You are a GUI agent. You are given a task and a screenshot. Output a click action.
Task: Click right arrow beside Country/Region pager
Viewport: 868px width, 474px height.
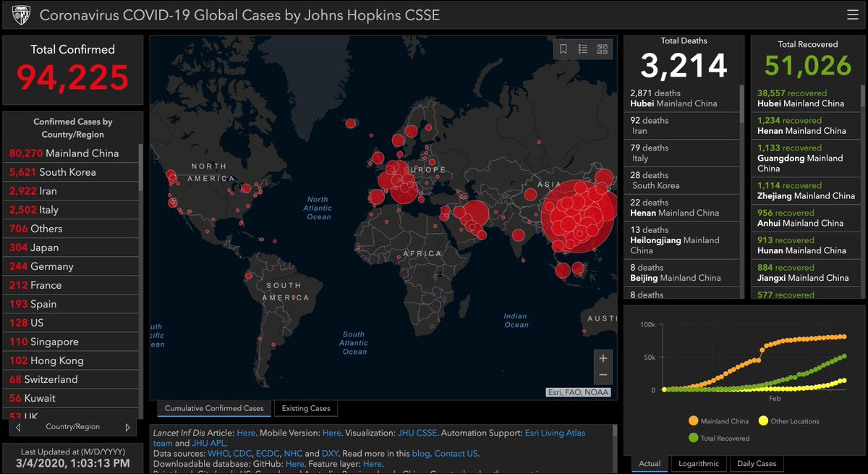pos(128,427)
